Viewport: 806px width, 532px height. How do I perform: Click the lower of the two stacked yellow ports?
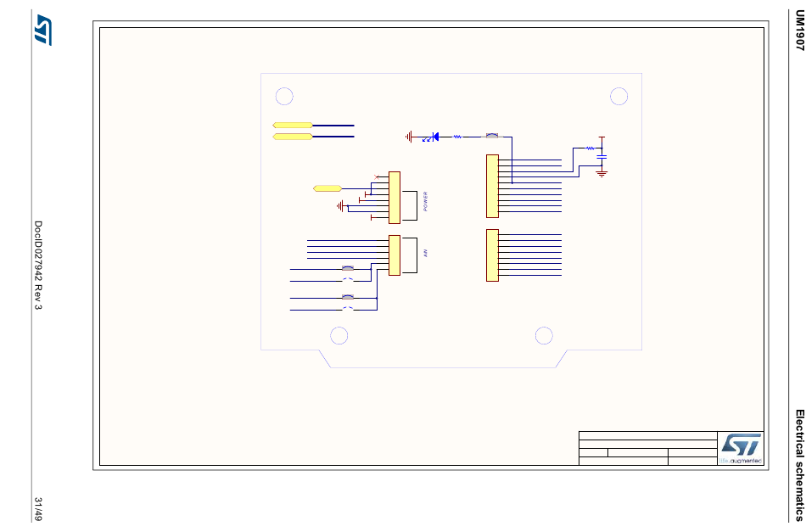pyautogui.click(x=293, y=137)
